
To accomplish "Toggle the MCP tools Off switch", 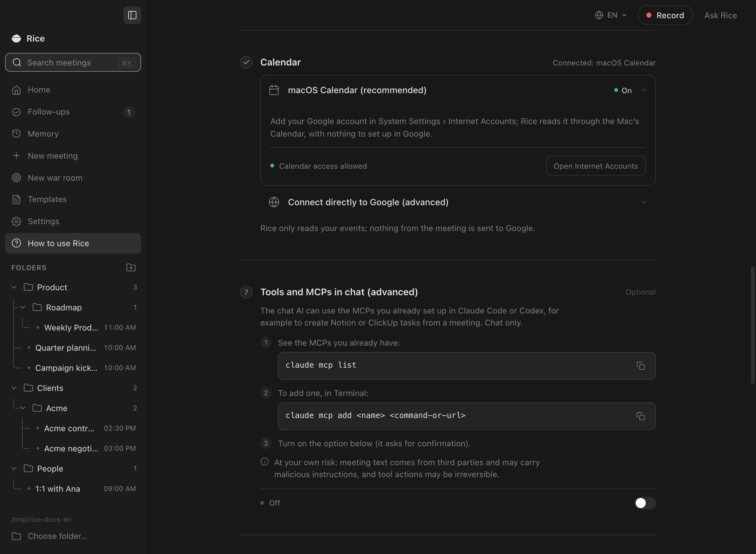I will 644,503.
